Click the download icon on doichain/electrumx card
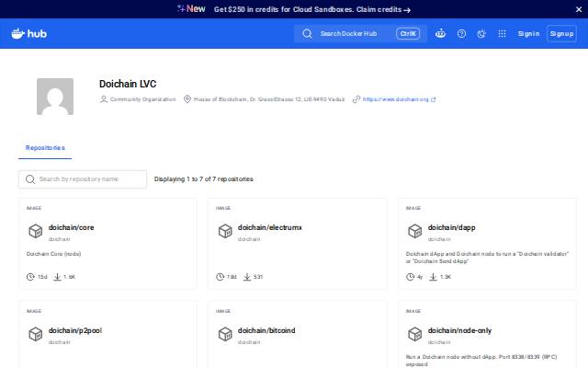588x368 pixels. point(247,277)
